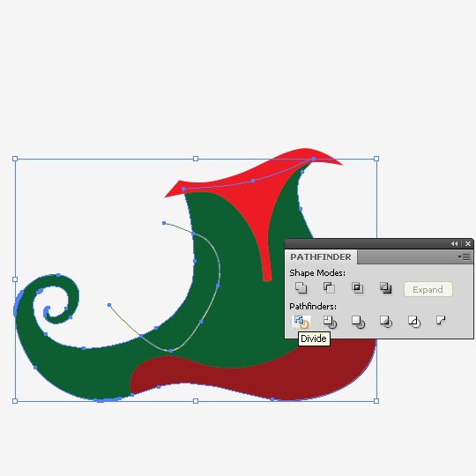This screenshot has width=476, height=476.
Task: Click the Minus Front shape mode icon
Action: (329, 287)
